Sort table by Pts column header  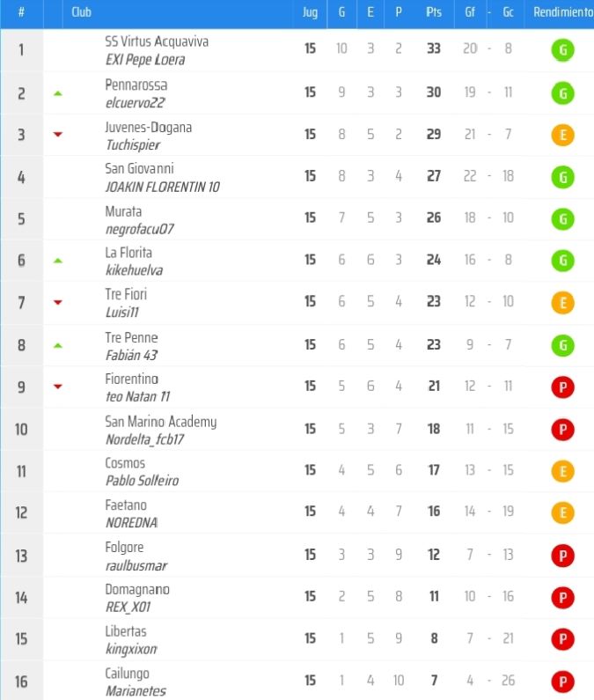(433, 12)
